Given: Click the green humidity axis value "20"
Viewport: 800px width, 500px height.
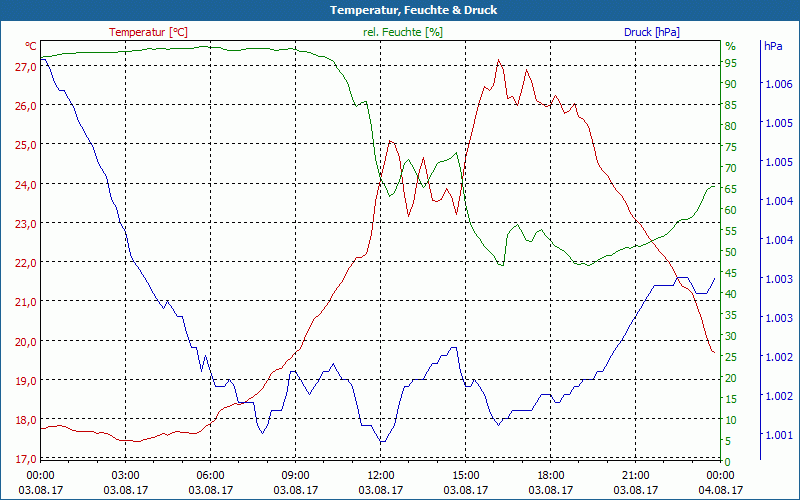Looking at the screenshot, I should [x=731, y=378].
